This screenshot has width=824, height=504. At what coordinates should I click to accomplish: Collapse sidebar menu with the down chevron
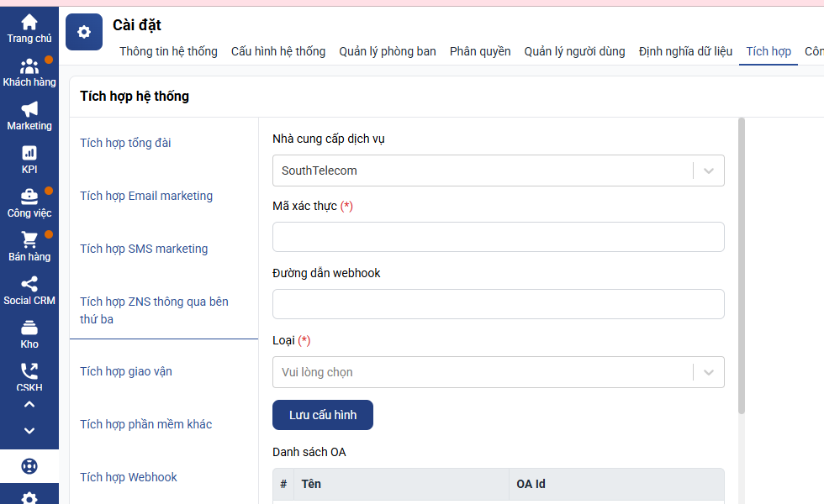point(29,430)
